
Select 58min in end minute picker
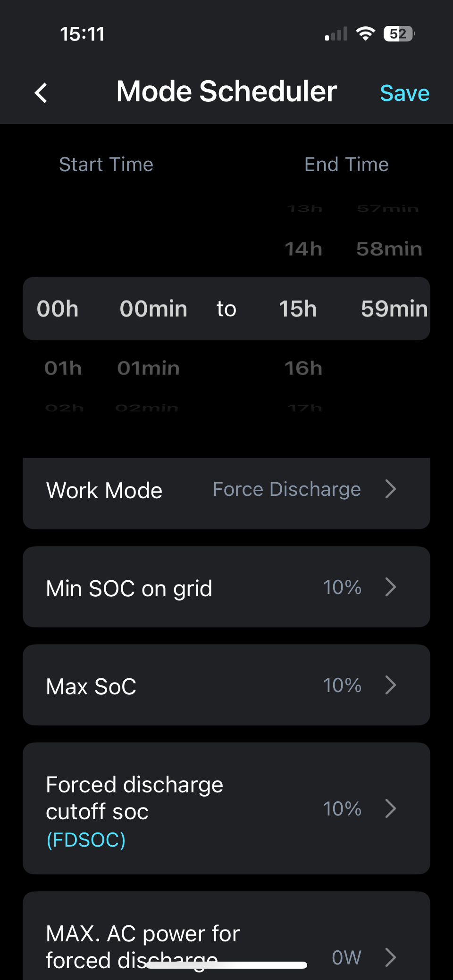pyautogui.click(x=389, y=249)
